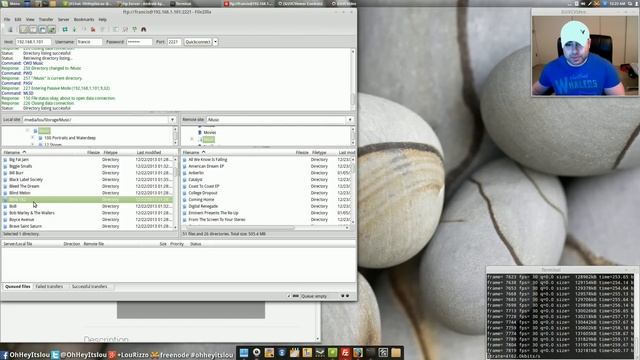Select Eminem Presents The Re-Up folder

coord(213,213)
